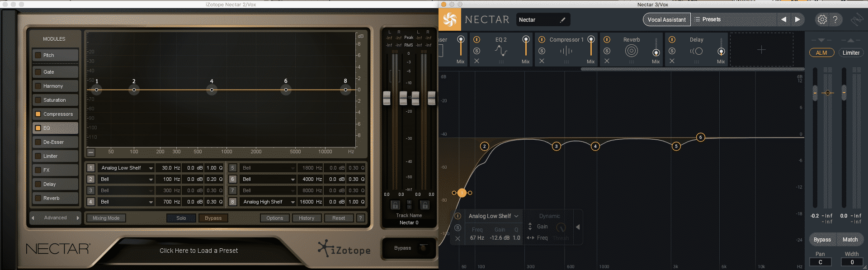Toggle power on the Compressor 1 module
Viewport: 868px width, 270px height.
(x=542, y=40)
